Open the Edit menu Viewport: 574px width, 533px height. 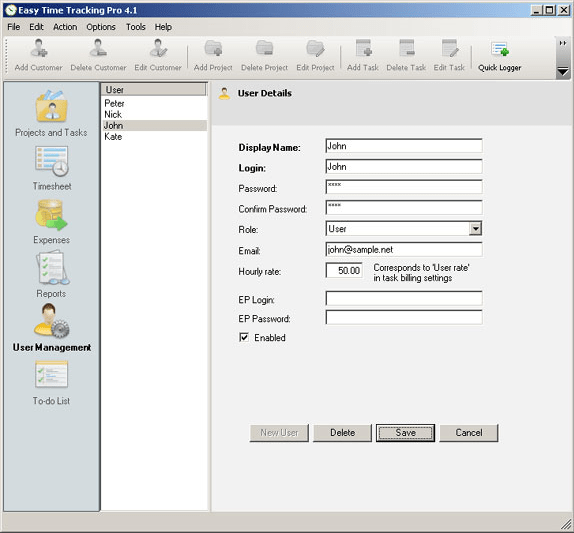click(x=36, y=27)
